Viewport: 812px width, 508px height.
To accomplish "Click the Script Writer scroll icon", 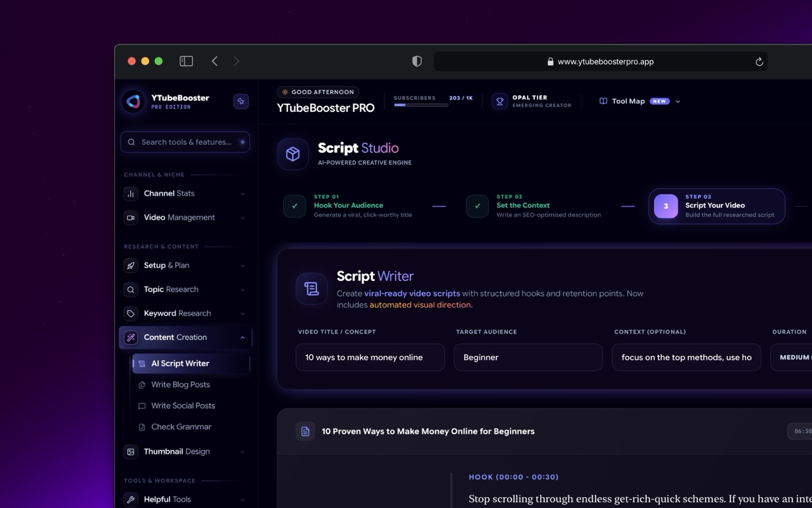I will pyautogui.click(x=311, y=289).
